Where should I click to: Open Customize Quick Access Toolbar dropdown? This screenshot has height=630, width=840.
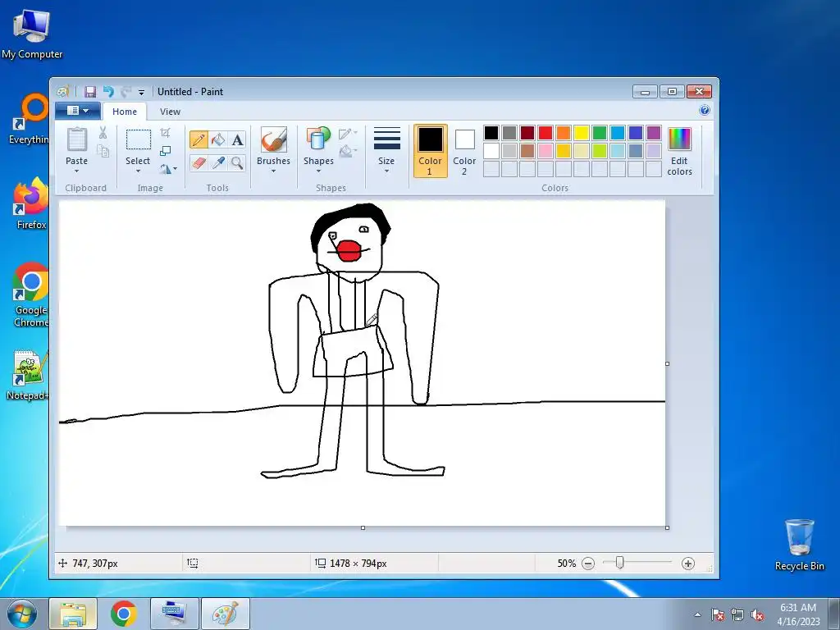click(x=141, y=92)
